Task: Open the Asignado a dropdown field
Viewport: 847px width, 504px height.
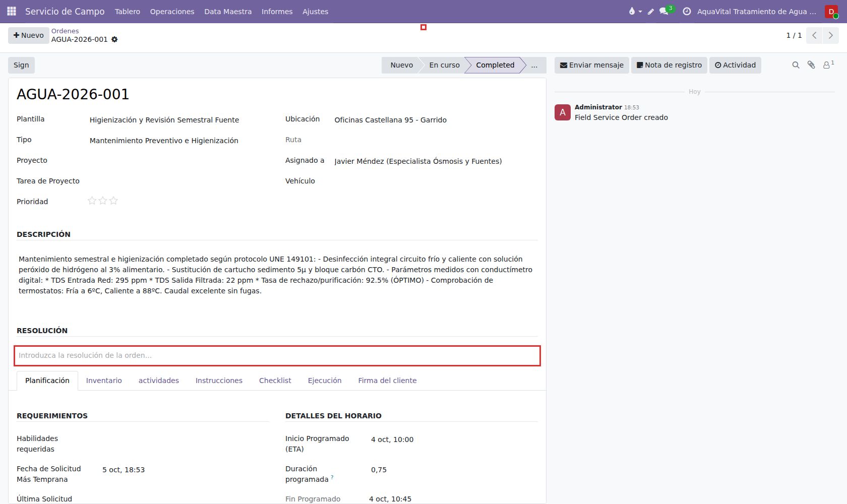Action: (x=435, y=161)
